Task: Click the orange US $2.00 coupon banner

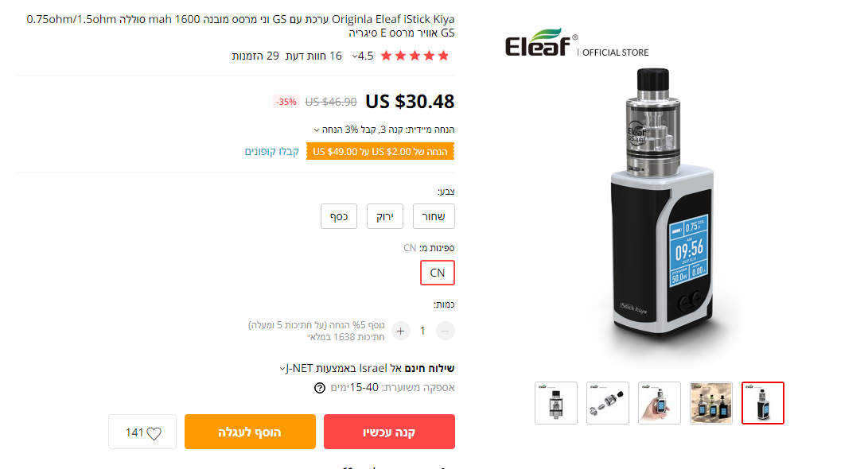Action: 380,152
